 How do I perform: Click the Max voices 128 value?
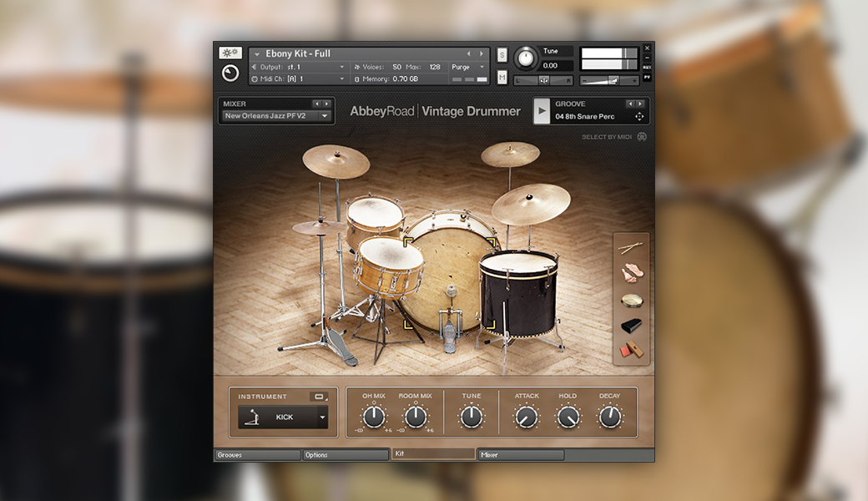[x=435, y=67]
